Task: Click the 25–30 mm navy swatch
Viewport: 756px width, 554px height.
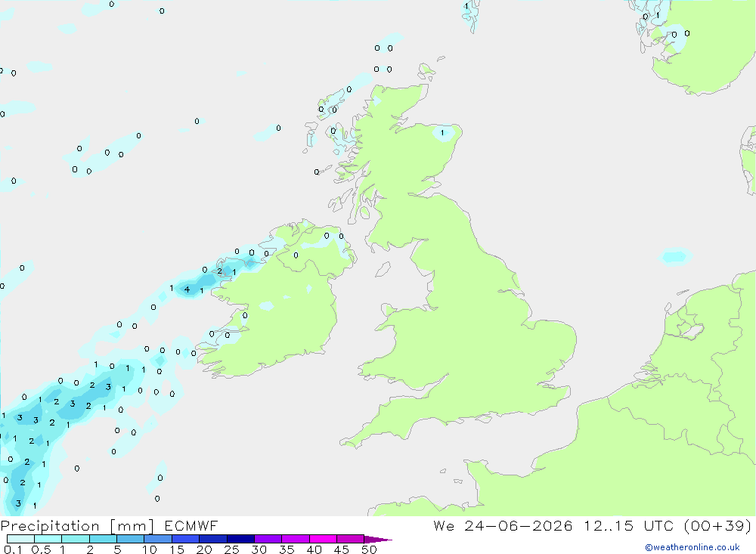Action: coord(240,539)
